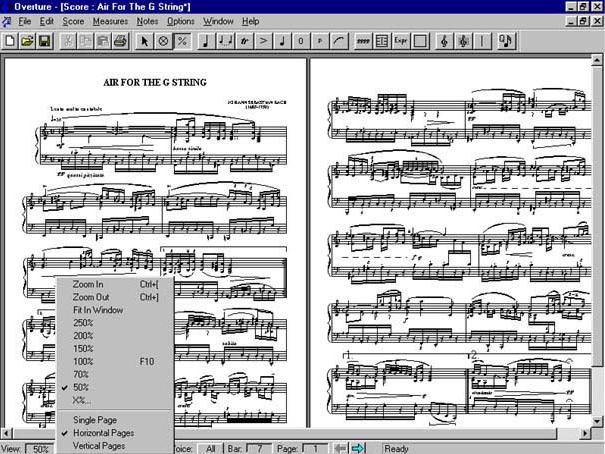Set zoom to 200%

coord(115,336)
